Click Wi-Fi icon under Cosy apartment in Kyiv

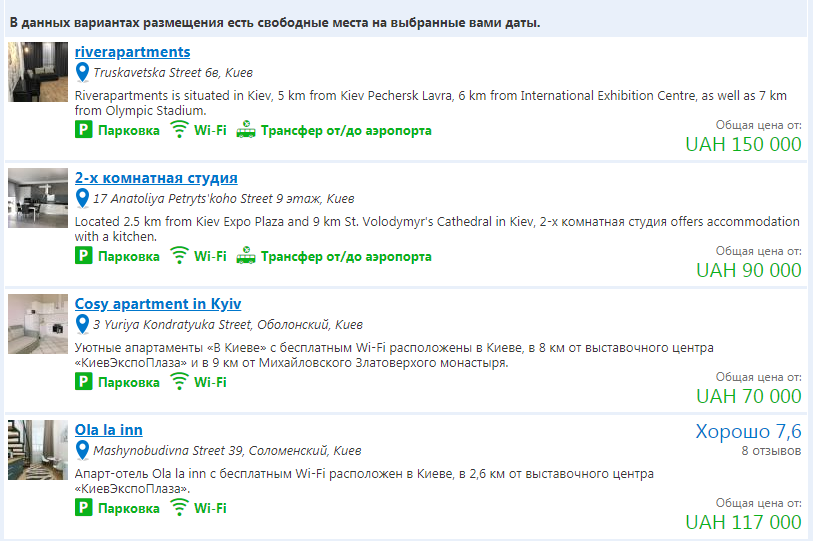(x=179, y=382)
